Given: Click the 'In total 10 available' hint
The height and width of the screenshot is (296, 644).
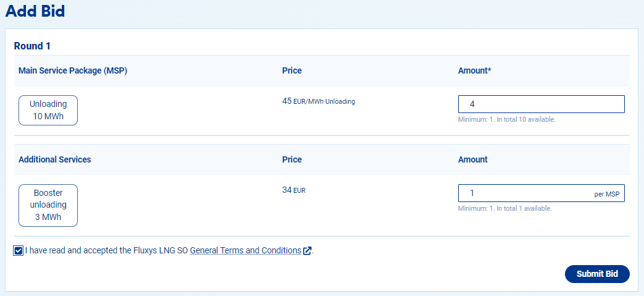Looking at the screenshot, I should point(506,119).
